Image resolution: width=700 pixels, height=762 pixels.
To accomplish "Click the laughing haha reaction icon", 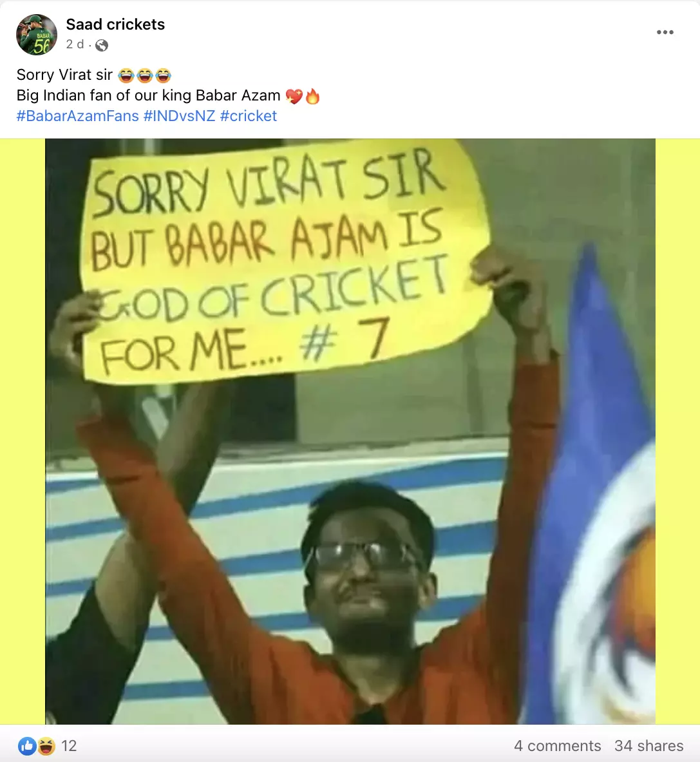I will click(x=46, y=745).
